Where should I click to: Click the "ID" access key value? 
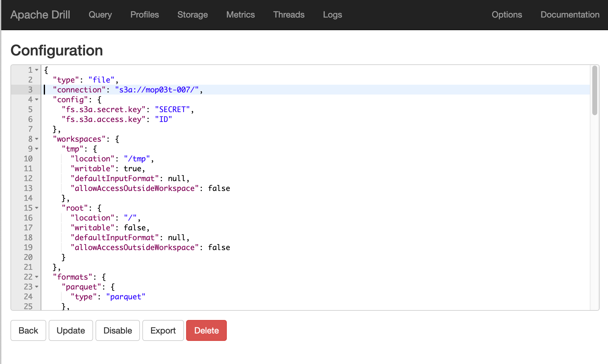163,119
